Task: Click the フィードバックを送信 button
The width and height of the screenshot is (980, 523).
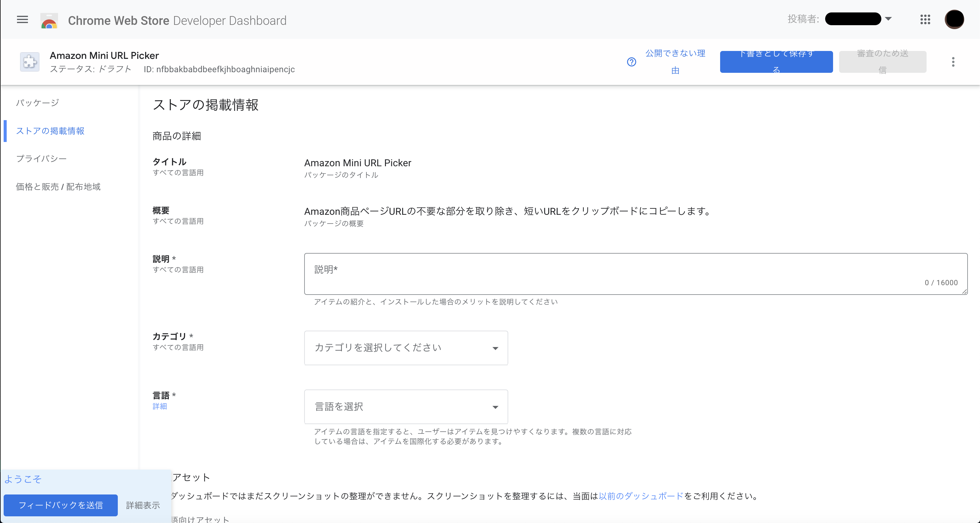Action: click(x=61, y=505)
